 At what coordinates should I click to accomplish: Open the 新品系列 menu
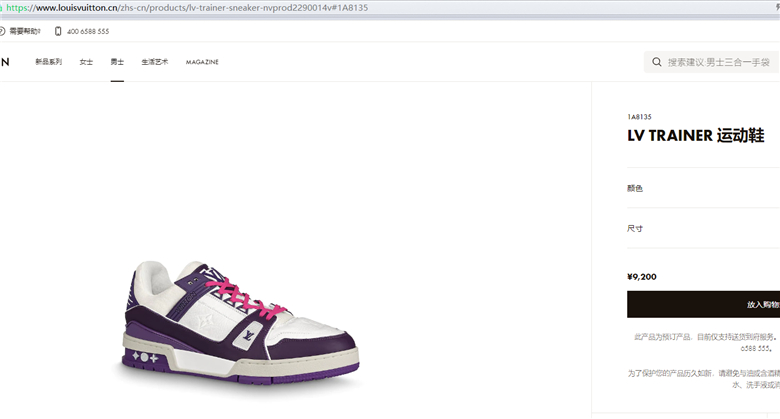click(48, 62)
